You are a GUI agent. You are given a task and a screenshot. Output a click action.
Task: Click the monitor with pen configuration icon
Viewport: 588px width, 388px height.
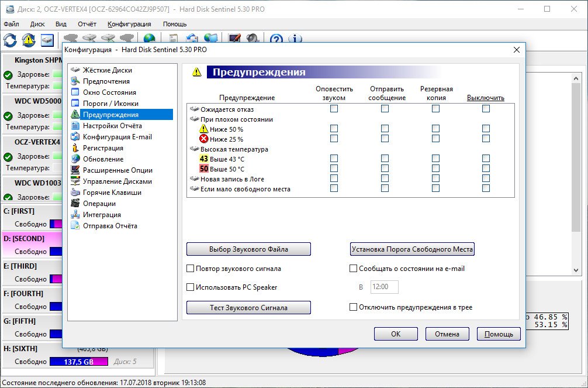click(x=235, y=38)
